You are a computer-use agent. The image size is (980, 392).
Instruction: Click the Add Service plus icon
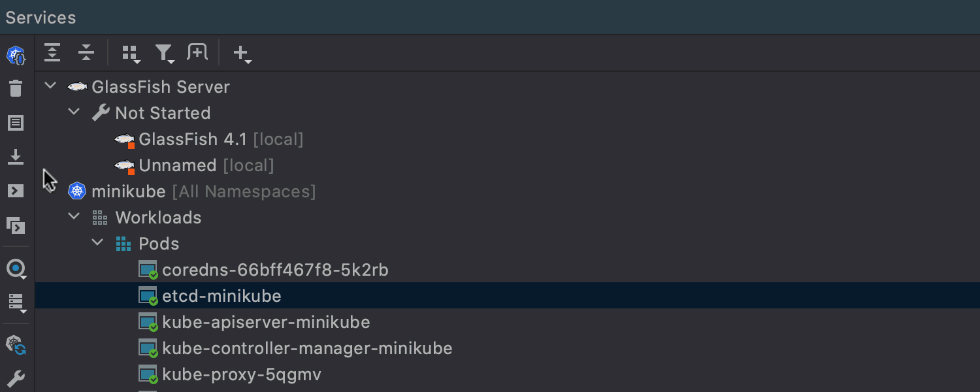tap(242, 54)
